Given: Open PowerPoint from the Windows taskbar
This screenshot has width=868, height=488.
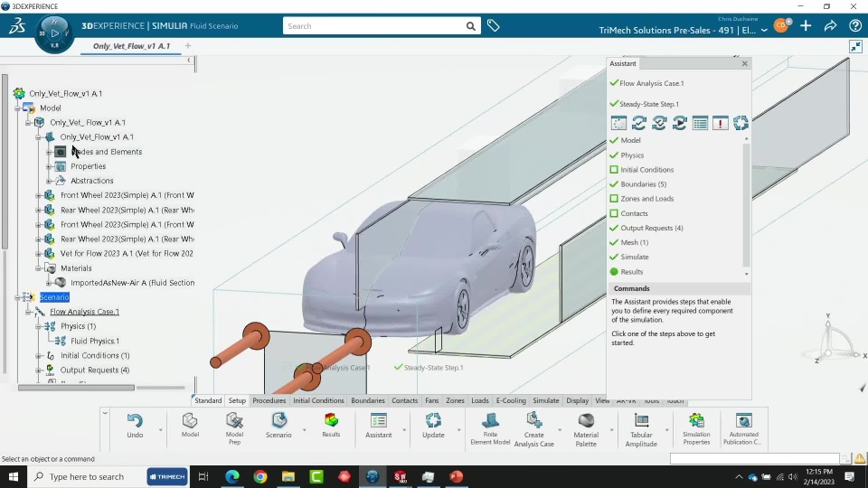Looking at the screenshot, I should 456,476.
